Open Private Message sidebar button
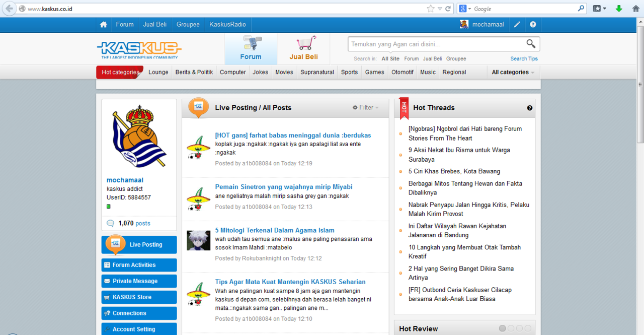Image resolution: width=644 pixels, height=335 pixels. (139, 281)
